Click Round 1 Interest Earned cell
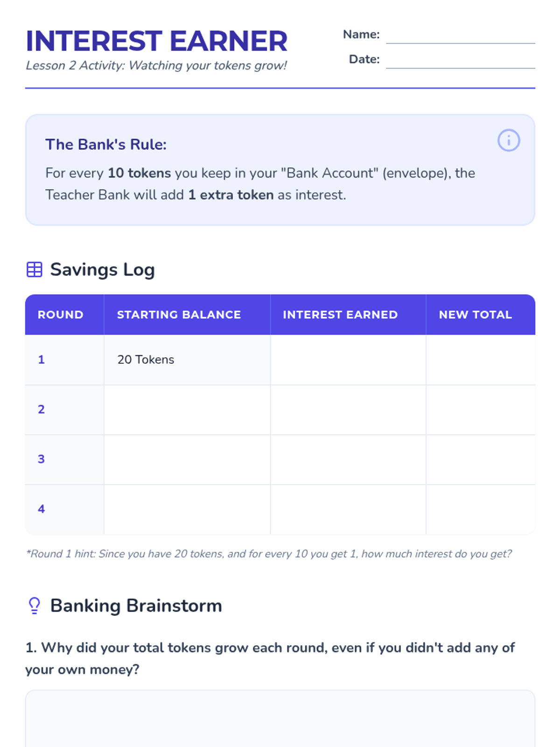Screen dimensions: 560x747 click(x=348, y=360)
